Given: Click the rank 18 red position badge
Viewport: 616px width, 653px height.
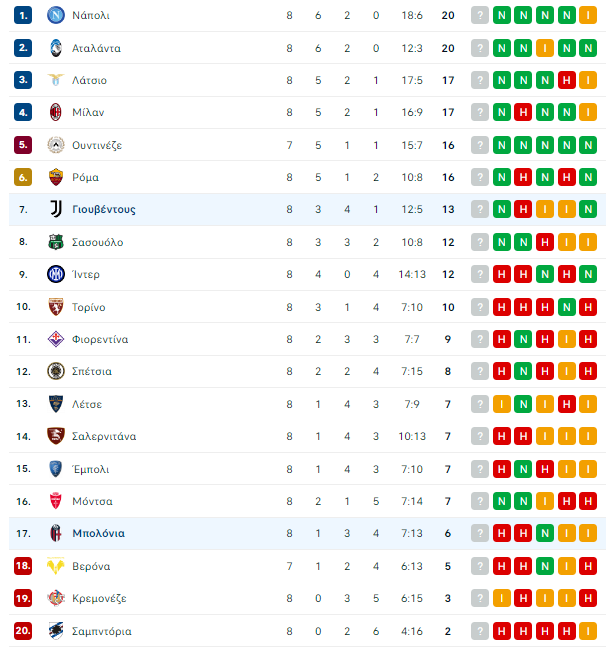Looking at the screenshot, I should [x=23, y=566].
